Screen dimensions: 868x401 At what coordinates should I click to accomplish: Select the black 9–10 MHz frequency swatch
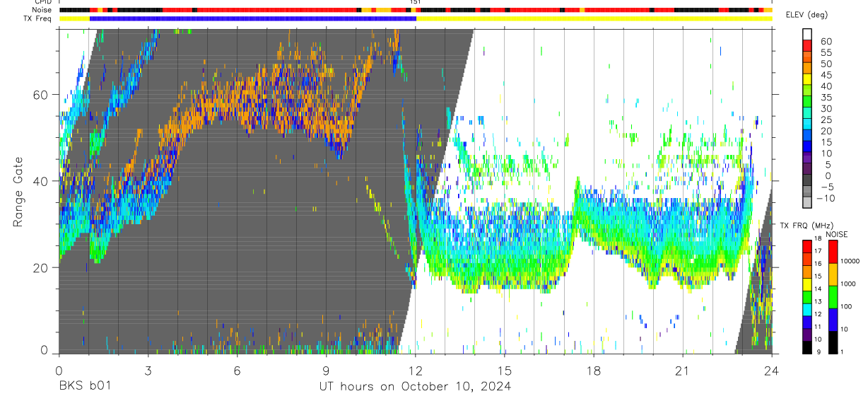click(807, 347)
